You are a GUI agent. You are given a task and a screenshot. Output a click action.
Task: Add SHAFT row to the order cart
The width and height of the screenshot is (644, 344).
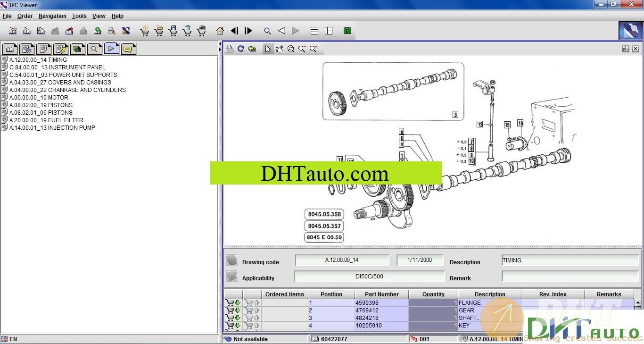233,318
